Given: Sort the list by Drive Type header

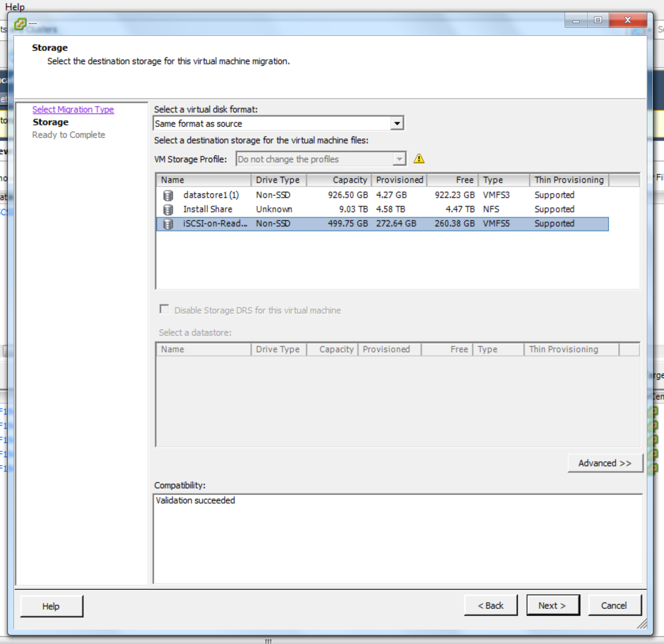Looking at the screenshot, I should coord(278,180).
